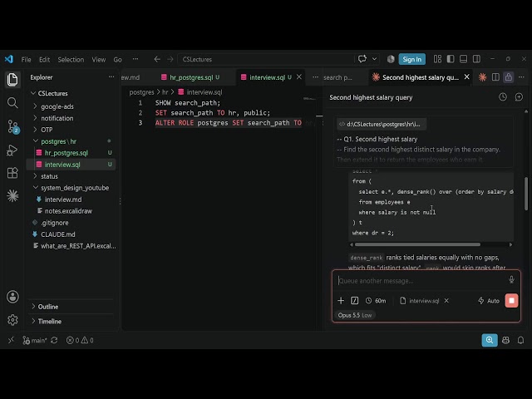Screen dimensions: 532x399
Task: Open CLAUDE.md file in explorer
Action: [x=58, y=234]
